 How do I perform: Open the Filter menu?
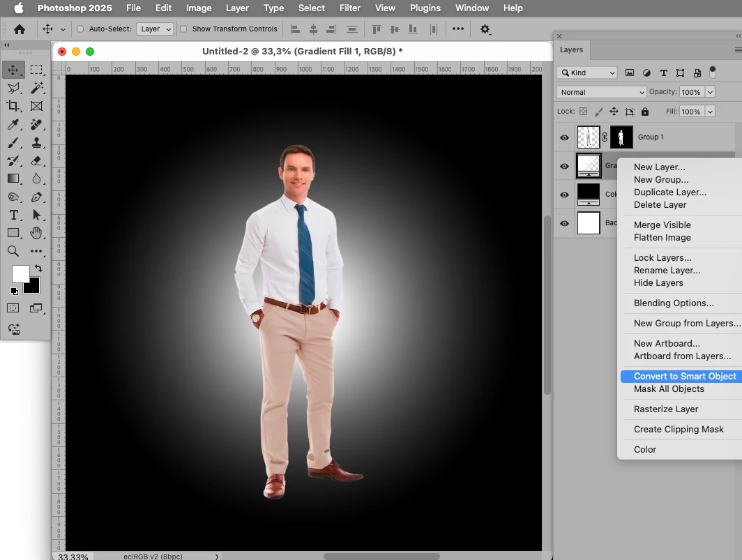point(350,8)
